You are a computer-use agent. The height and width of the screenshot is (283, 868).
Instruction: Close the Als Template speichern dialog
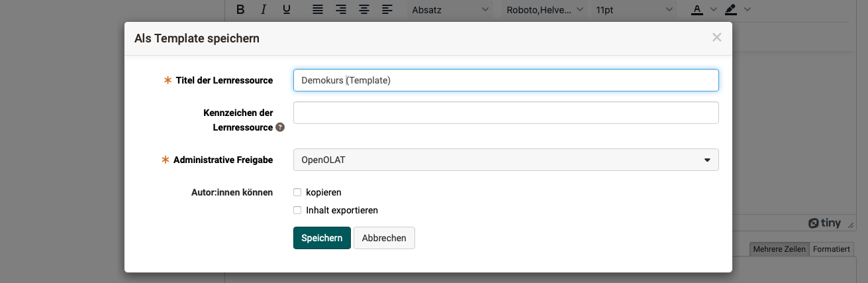pos(716,38)
